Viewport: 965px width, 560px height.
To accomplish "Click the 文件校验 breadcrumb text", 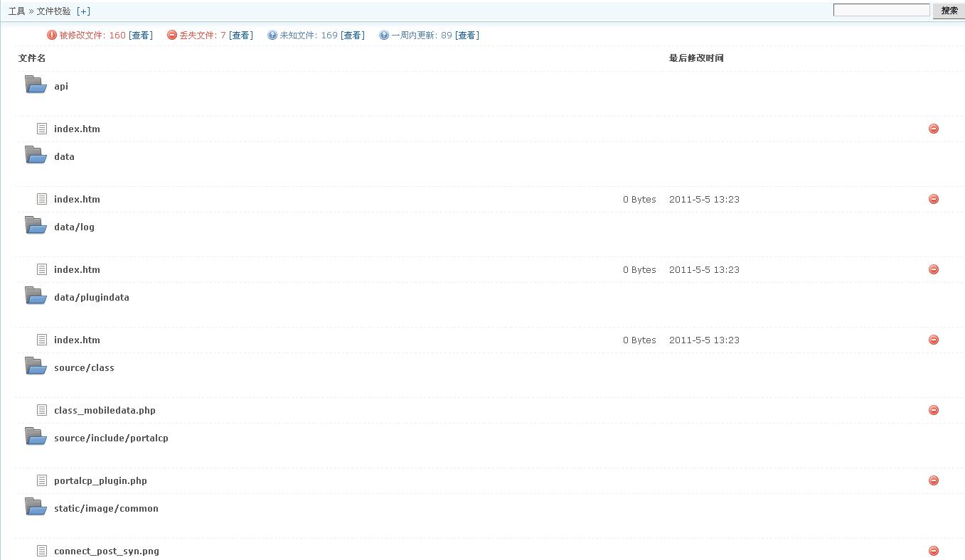I will (54, 11).
